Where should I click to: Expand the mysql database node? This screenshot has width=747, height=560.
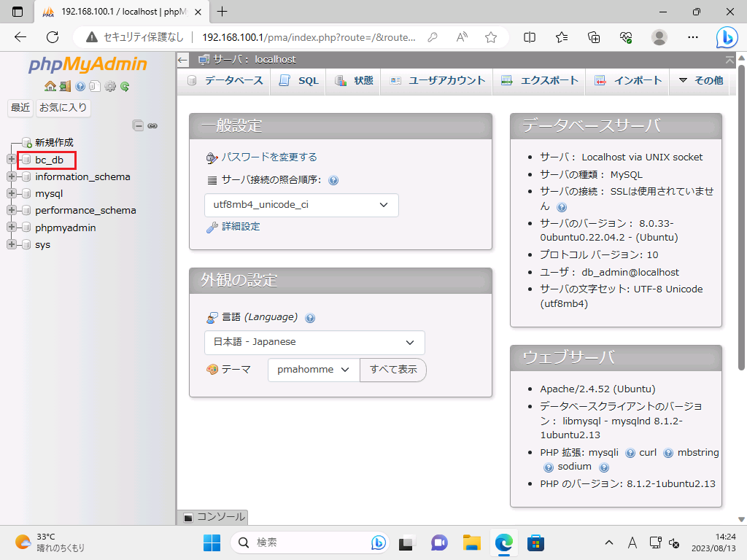[x=12, y=194]
